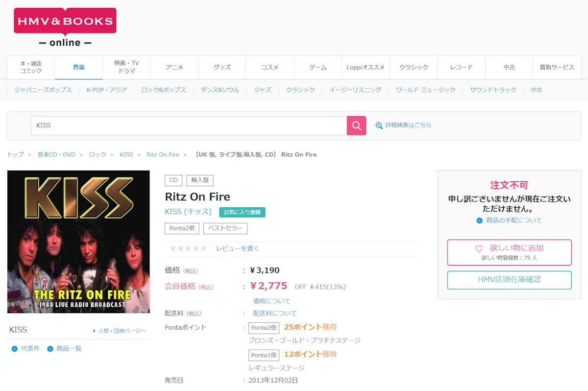Click the 配送料について link
Image resolution: width=588 pixels, height=391 pixels.
275,313
